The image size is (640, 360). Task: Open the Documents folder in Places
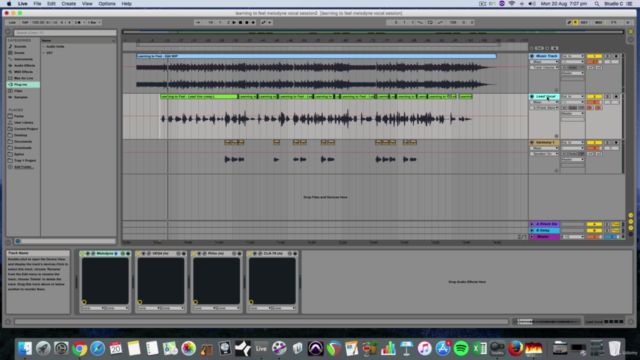(x=23, y=142)
